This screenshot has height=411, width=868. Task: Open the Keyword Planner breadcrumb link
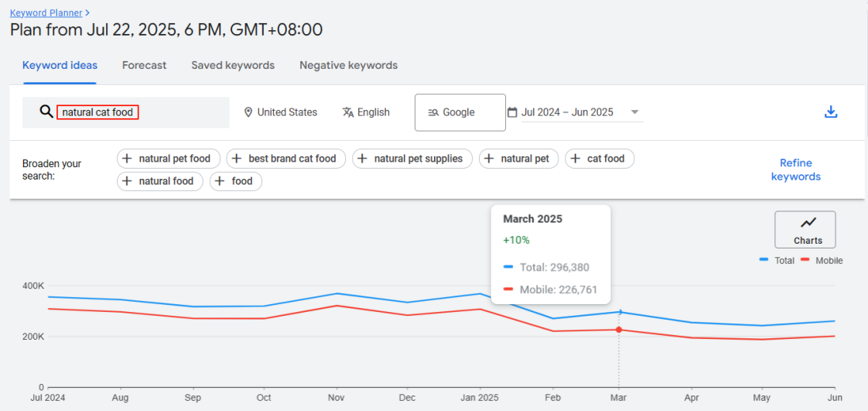(46, 12)
